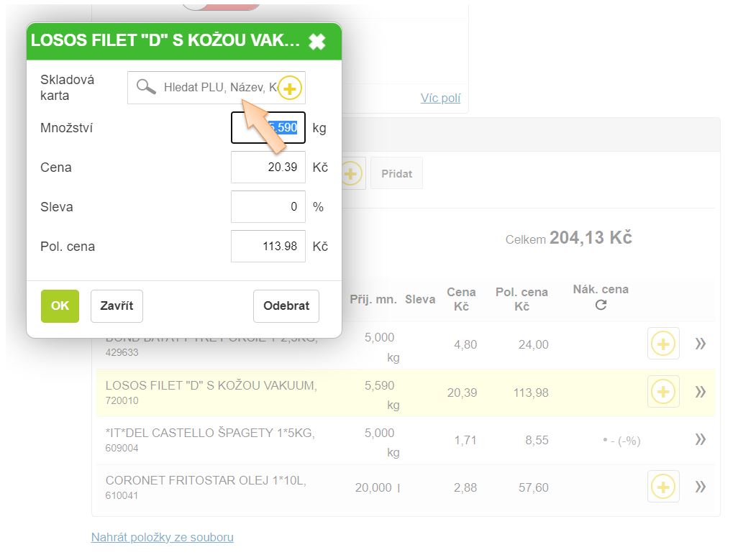Click the Odebrat button to remove item

tap(286, 306)
